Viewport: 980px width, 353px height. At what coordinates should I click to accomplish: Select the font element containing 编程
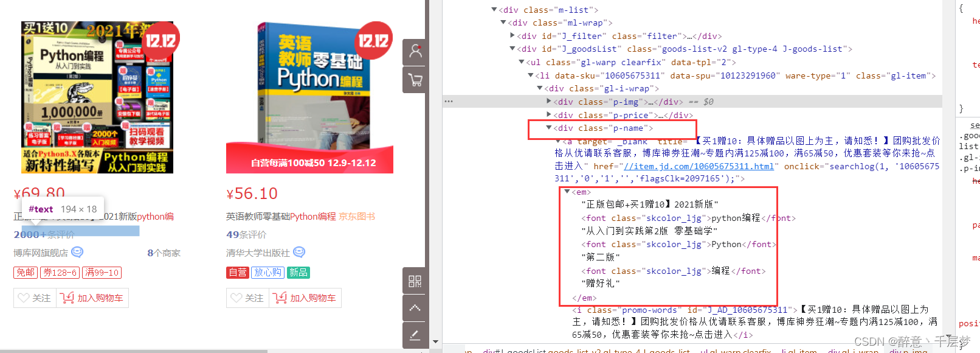click(x=673, y=271)
